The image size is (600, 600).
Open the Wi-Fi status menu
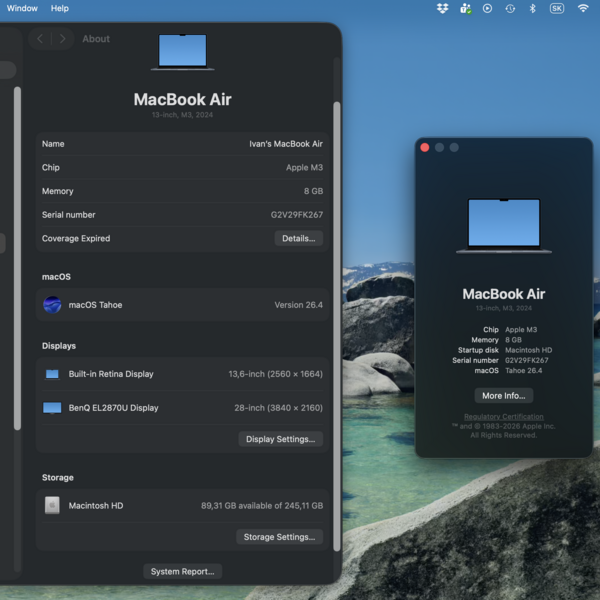tap(583, 8)
